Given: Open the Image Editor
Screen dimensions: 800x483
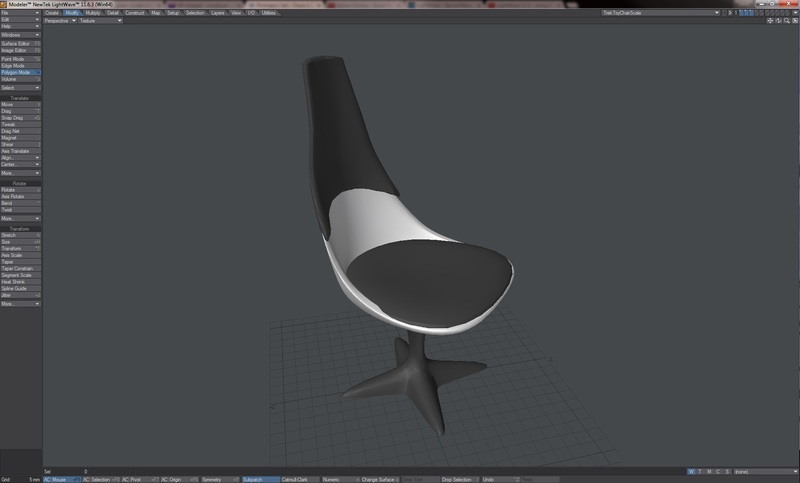Looking at the screenshot, I should pyautogui.click(x=20, y=50).
